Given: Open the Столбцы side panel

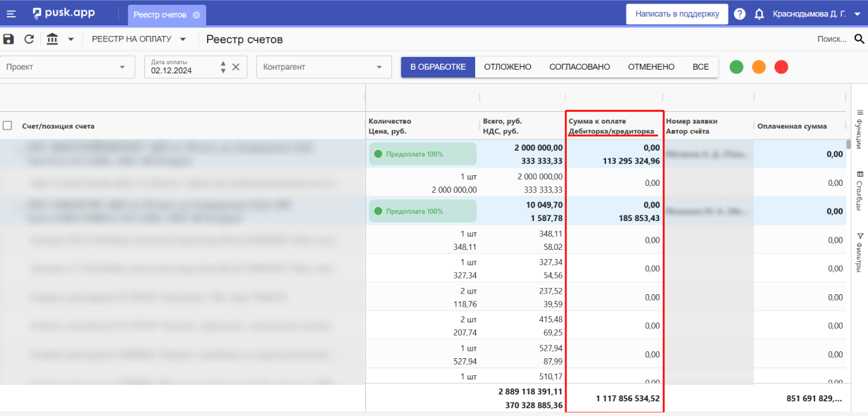Looking at the screenshot, I should (859, 190).
